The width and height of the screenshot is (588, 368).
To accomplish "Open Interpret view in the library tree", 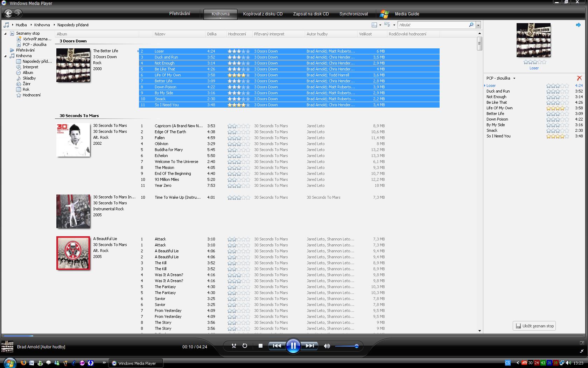I will click(x=30, y=67).
